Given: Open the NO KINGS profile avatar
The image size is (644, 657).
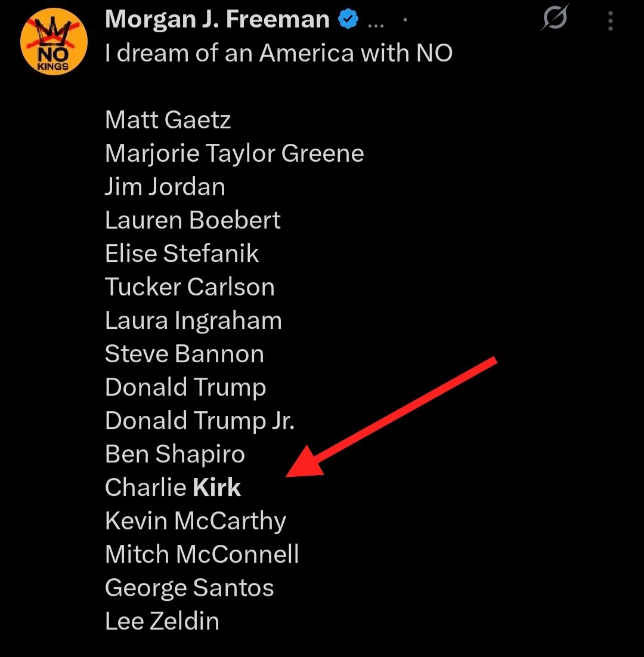Looking at the screenshot, I should pyautogui.click(x=54, y=42).
